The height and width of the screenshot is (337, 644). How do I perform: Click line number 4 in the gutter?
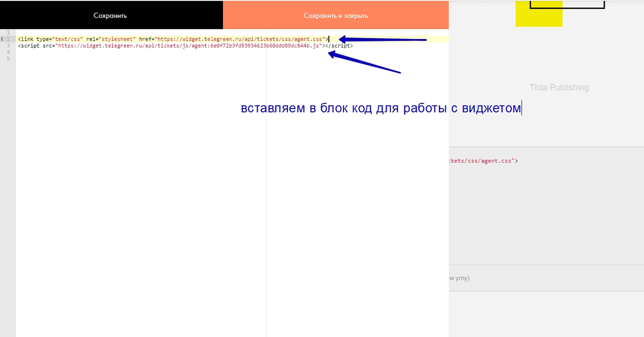tap(8, 52)
